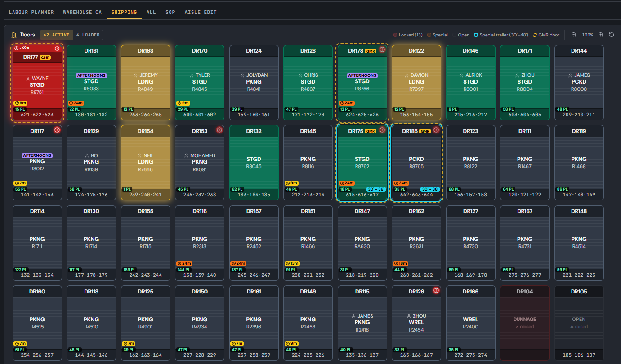Viewport: 621px width, 364px height.
Task: Open the alert icon on DR185
Action: [436, 130]
